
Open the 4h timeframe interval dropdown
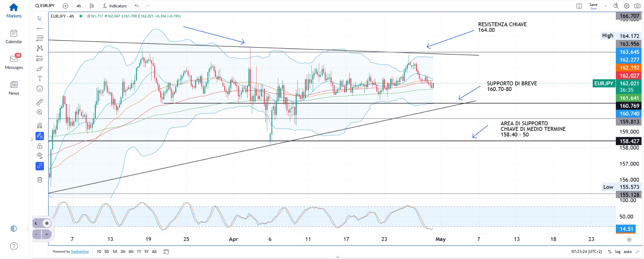click(79, 6)
